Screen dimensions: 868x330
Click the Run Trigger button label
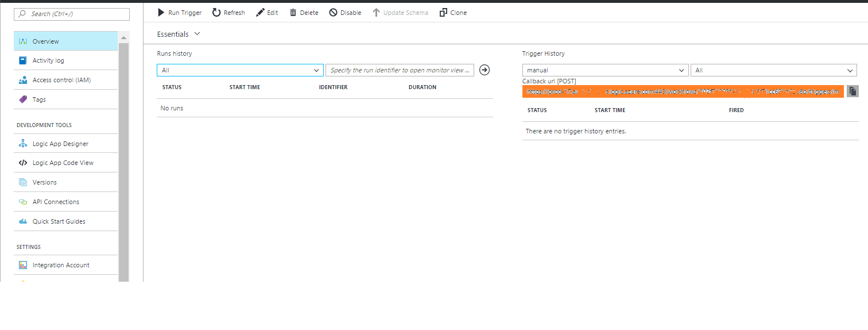(185, 13)
